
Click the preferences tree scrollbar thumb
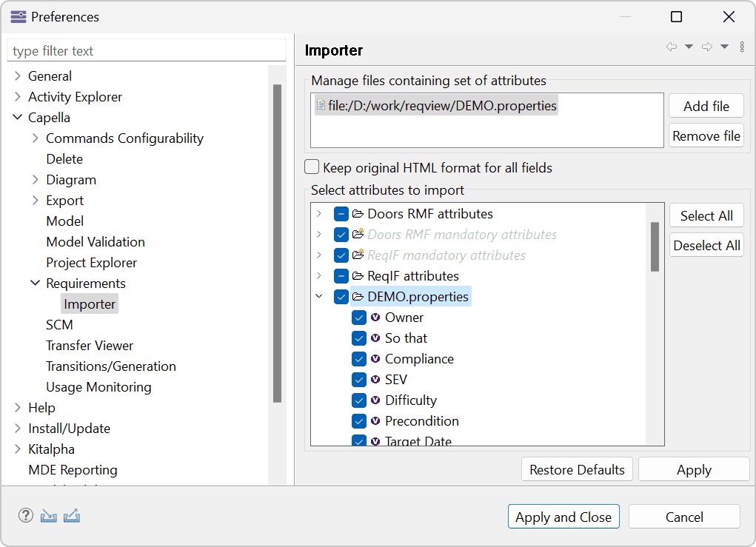277,244
